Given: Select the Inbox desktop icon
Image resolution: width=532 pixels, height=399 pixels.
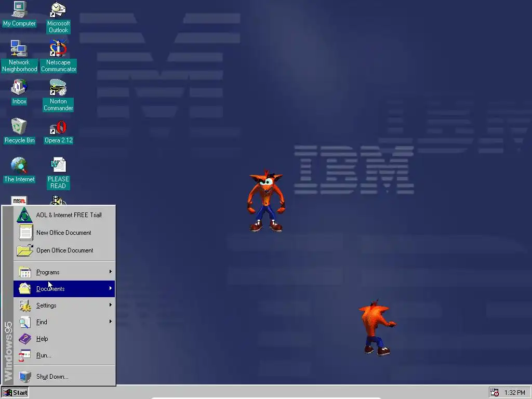Looking at the screenshot, I should tap(19, 87).
